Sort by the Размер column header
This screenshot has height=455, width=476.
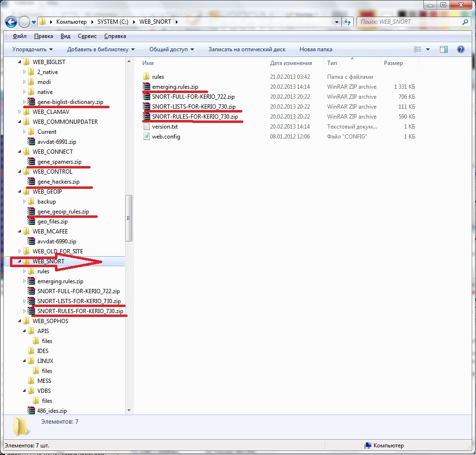click(394, 63)
